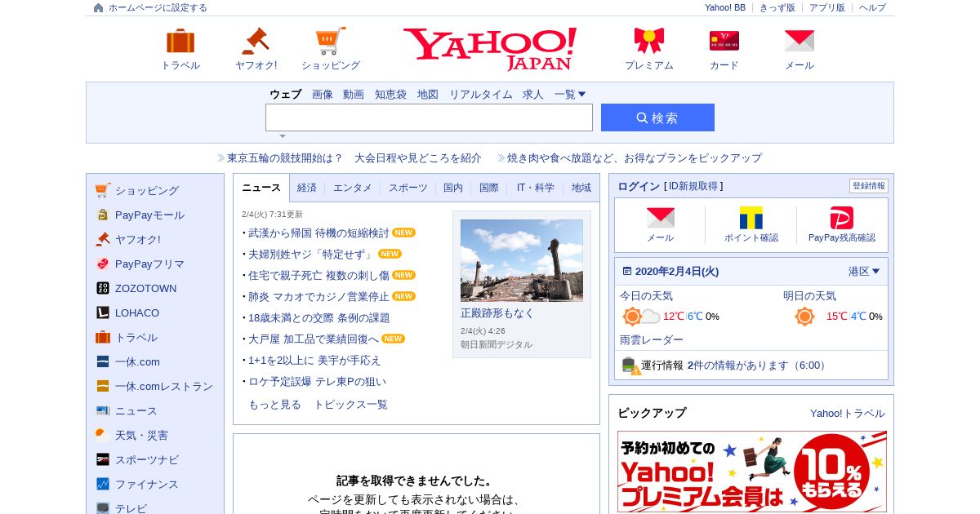Switch search to リアルタイム
The width and height of the screenshot is (980, 514).
tap(481, 94)
